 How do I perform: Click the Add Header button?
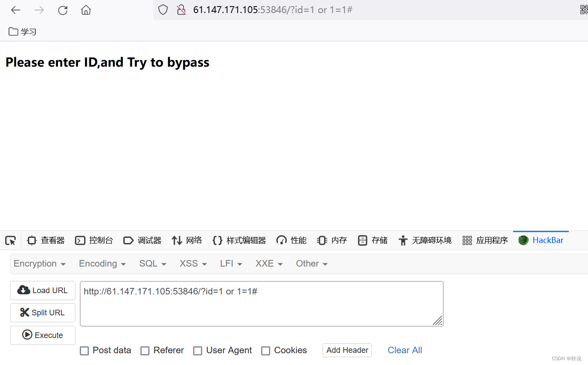click(x=347, y=350)
